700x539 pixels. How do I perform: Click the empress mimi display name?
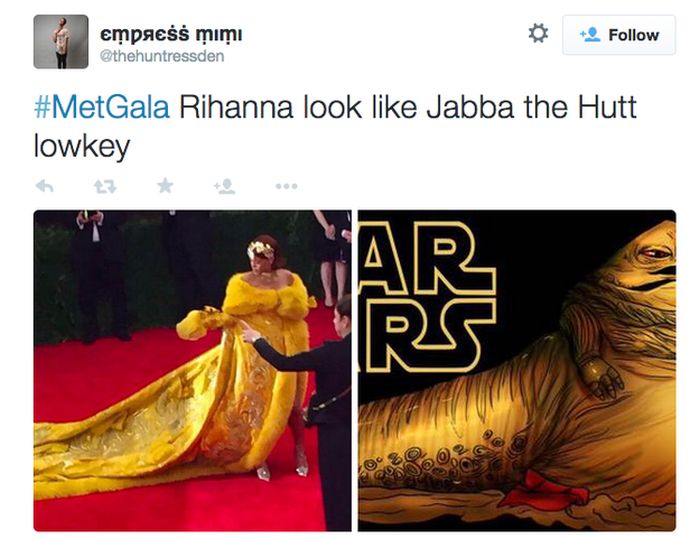[x=171, y=33]
